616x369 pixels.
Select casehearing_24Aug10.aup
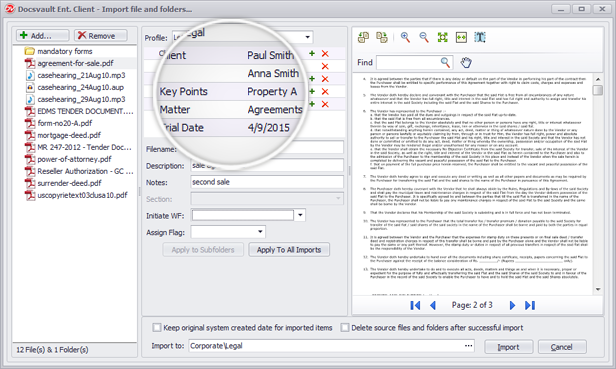point(74,87)
